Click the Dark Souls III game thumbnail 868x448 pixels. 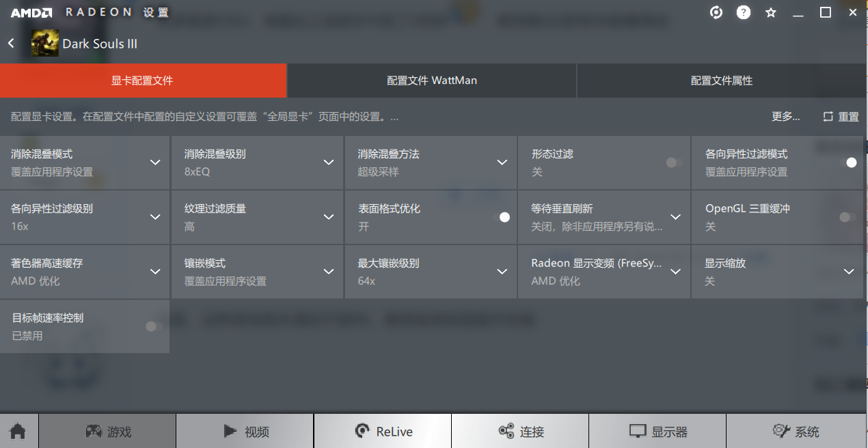[45, 43]
